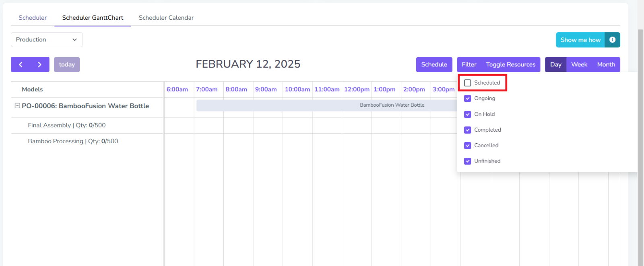Disable the Completed filter checkbox

[468, 130]
